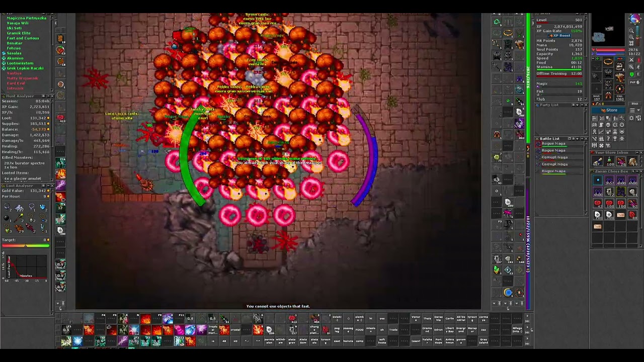Screen dimensions: 644x362
Task: Minimize the Party List panel
Action: pos(582,105)
